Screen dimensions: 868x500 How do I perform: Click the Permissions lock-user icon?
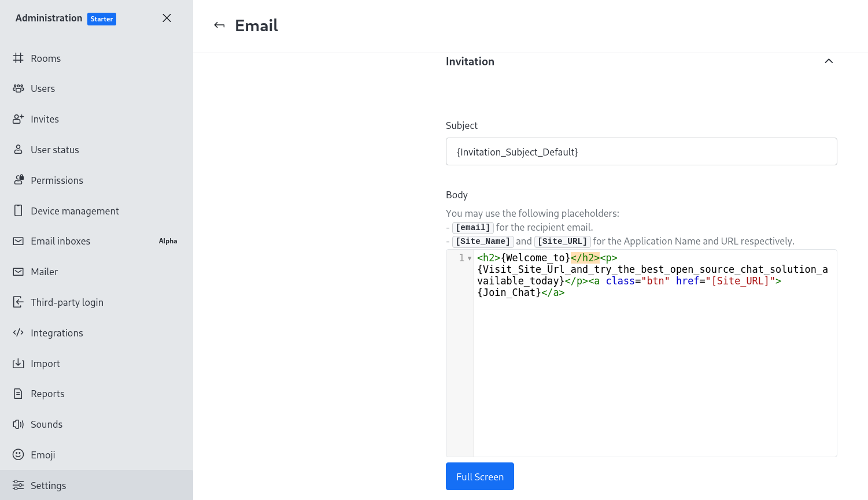(19, 180)
